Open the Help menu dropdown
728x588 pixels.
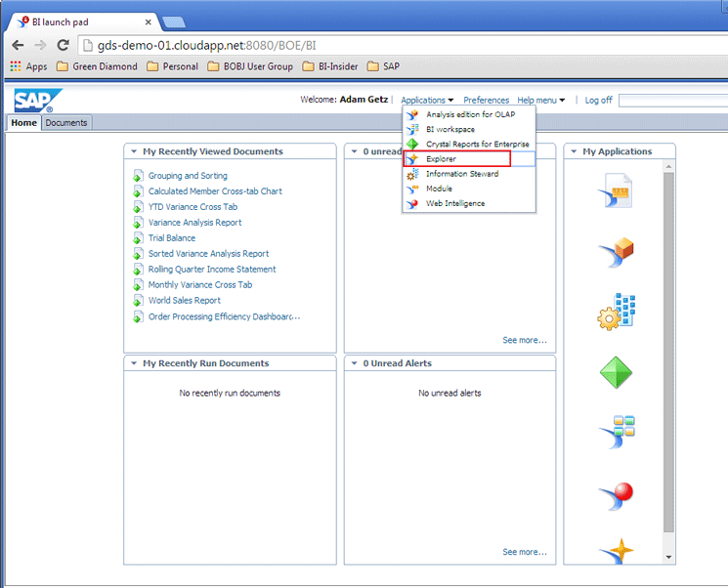click(540, 100)
